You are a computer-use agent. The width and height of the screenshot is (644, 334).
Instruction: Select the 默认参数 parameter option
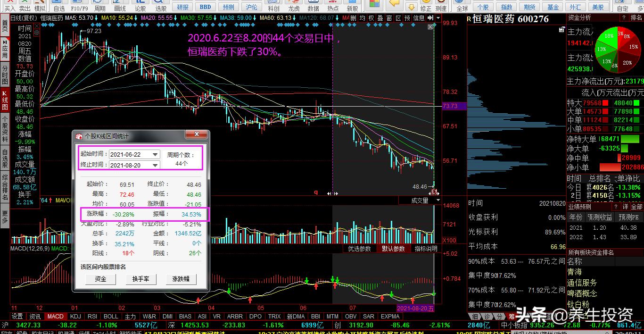(x=393, y=249)
